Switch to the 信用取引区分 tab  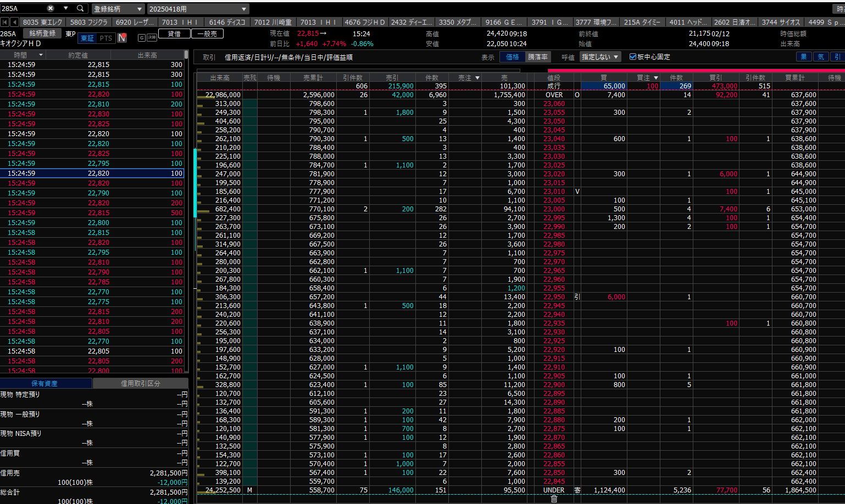point(141,383)
